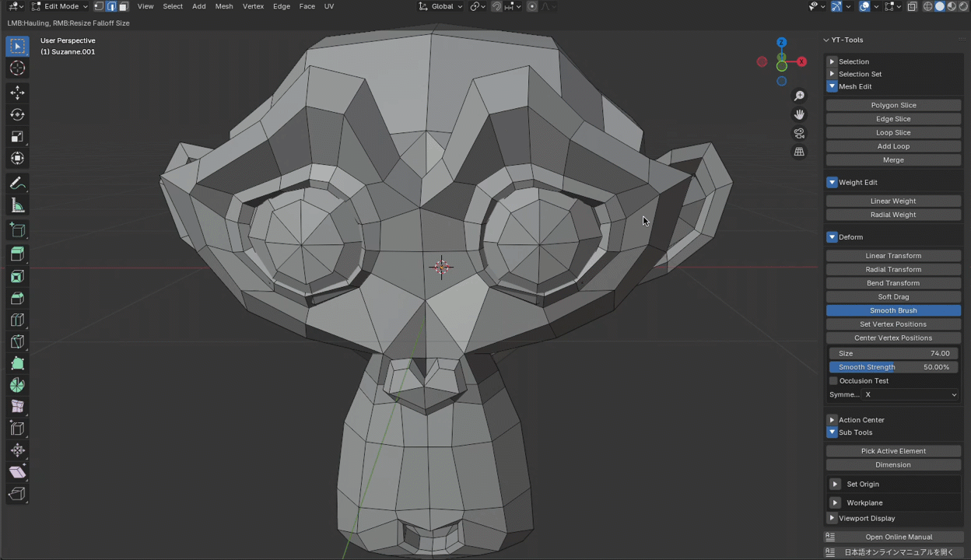Click the red X axis on navigation gizmo

pyautogui.click(x=801, y=61)
